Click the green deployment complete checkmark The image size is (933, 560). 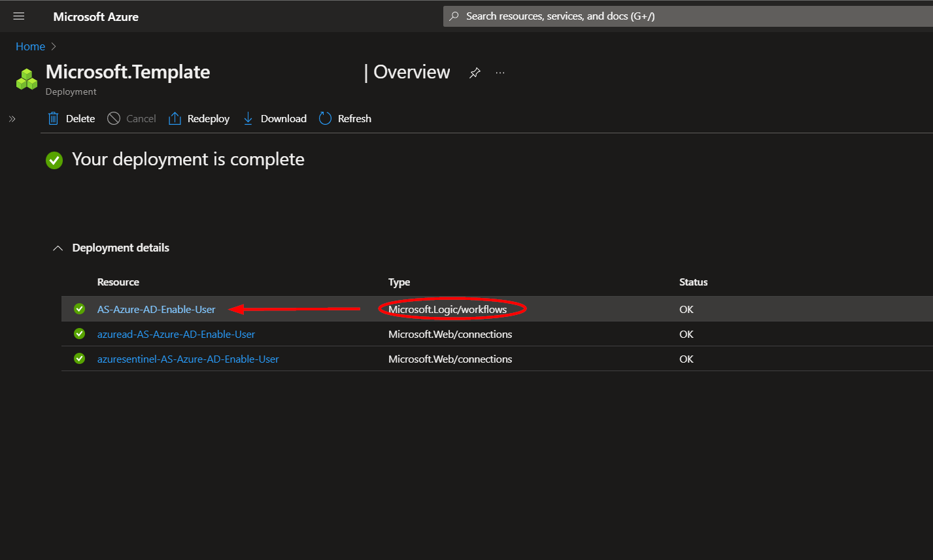tap(54, 160)
